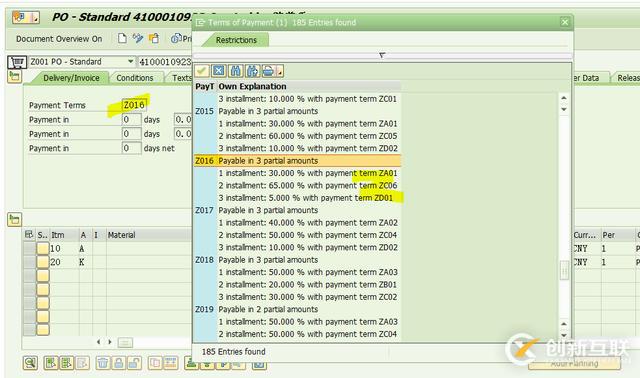This screenshot has width=640, height=378.
Task: Click the Payment Terms input field Z016
Action: [x=134, y=105]
